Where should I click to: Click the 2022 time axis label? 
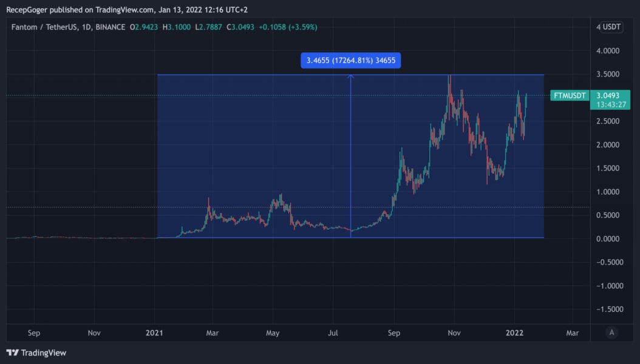[x=514, y=333]
